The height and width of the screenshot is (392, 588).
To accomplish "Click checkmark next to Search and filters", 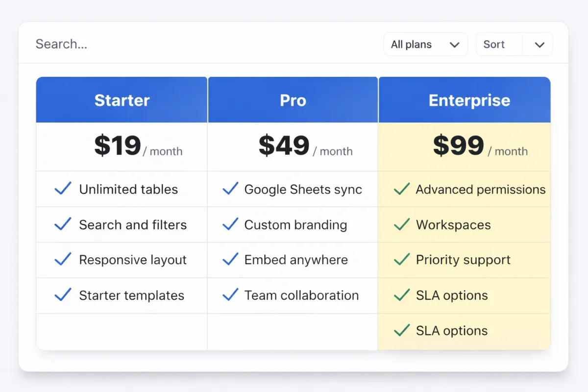I will (x=63, y=225).
